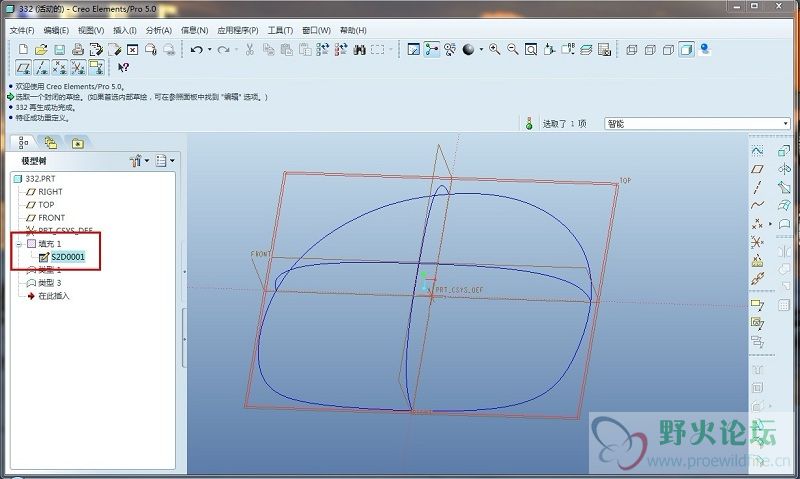Open 编辑(E) menu
The image size is (800, 479).
point(56,31)
